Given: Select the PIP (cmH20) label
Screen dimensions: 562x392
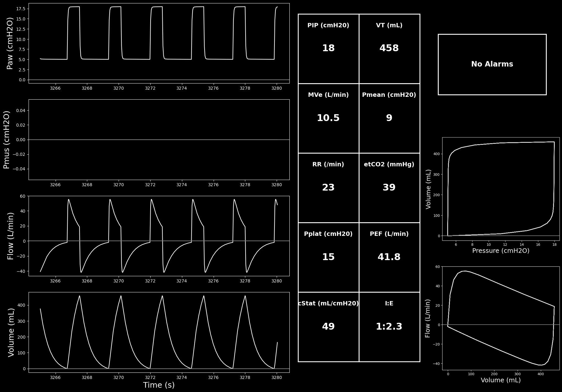Looking at the screenshot, I should 328,25.
